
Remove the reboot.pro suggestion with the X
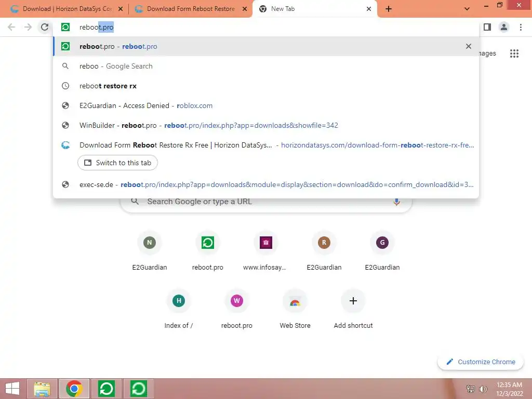click(x=468, y=46)
